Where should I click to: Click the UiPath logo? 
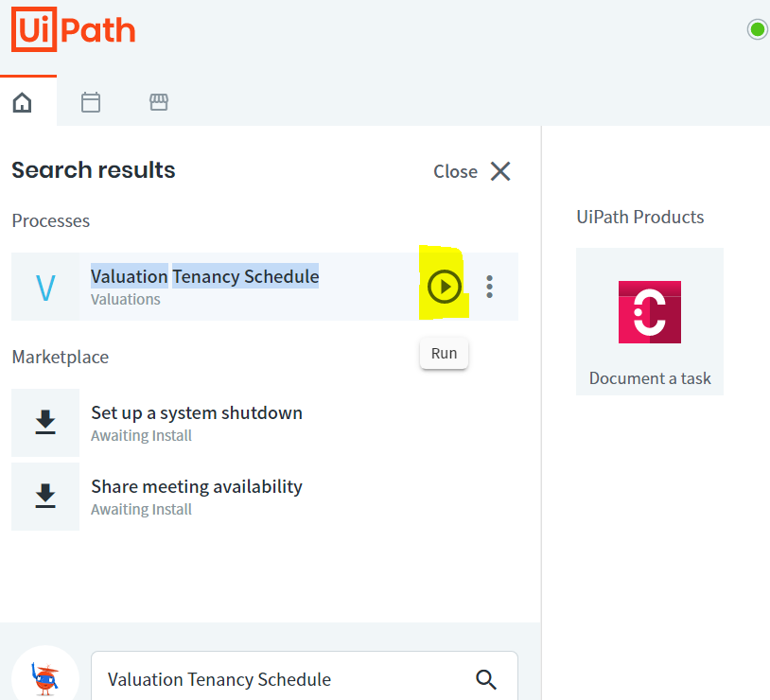coord(73,29)
